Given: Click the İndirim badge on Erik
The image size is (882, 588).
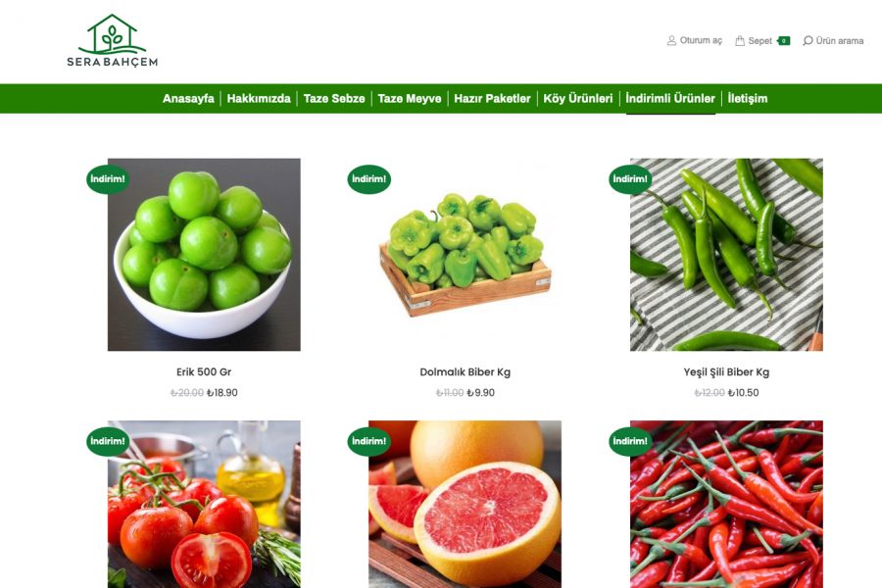Looking at the screenshot, I should tap(108, 179).
